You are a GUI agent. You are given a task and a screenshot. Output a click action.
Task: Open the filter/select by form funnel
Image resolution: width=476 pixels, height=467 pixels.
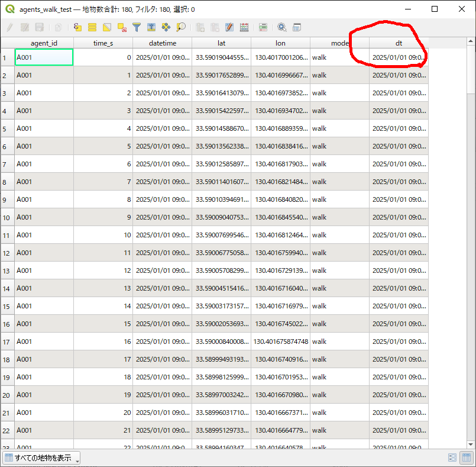[x=137, y=27]
